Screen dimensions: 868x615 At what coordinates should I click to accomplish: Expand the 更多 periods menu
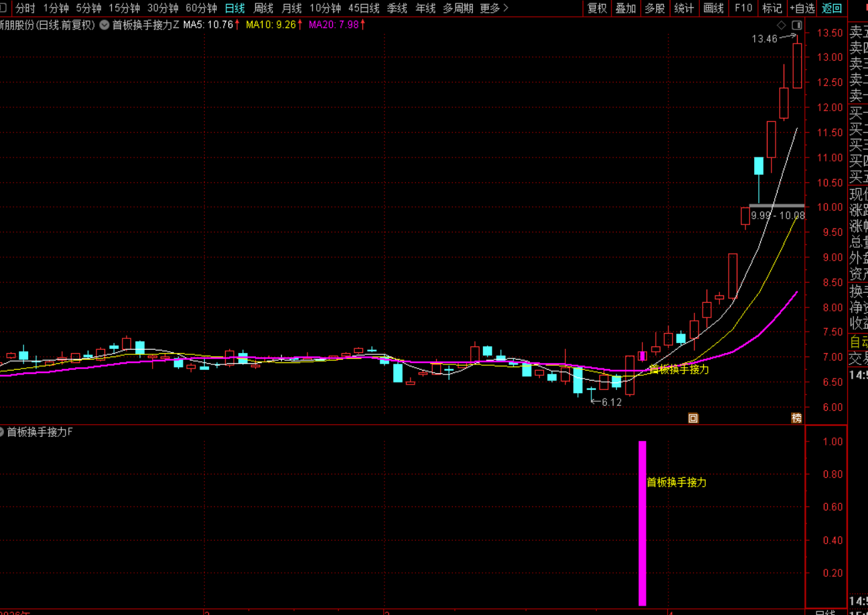pos(494,8)
